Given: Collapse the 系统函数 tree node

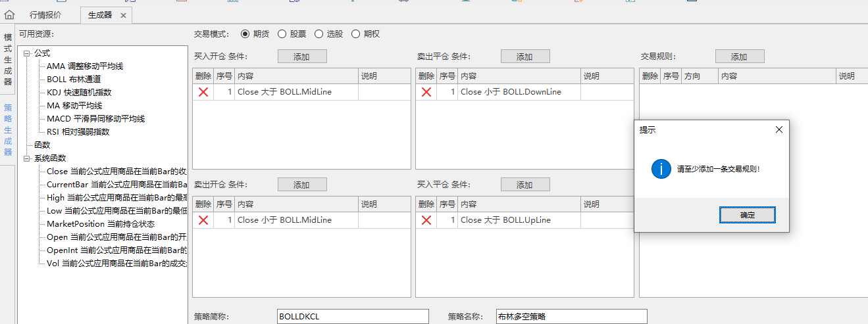Looking at the screenshot, I should [x=27, y=158].
